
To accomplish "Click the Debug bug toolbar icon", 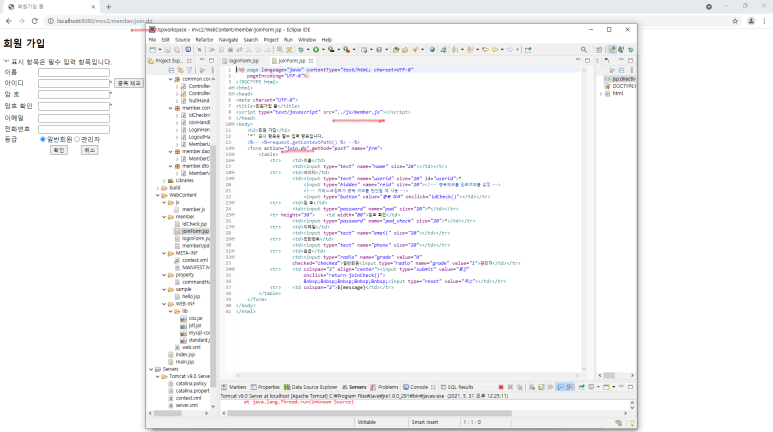I will 301,50.
